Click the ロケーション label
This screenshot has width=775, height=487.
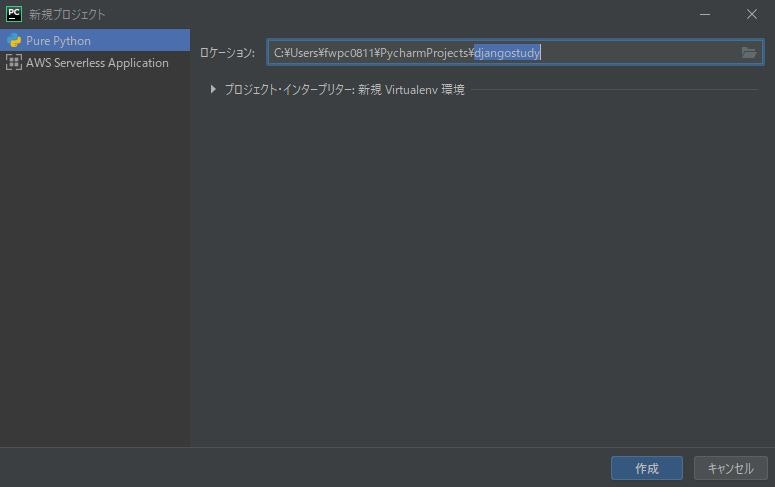227,53
